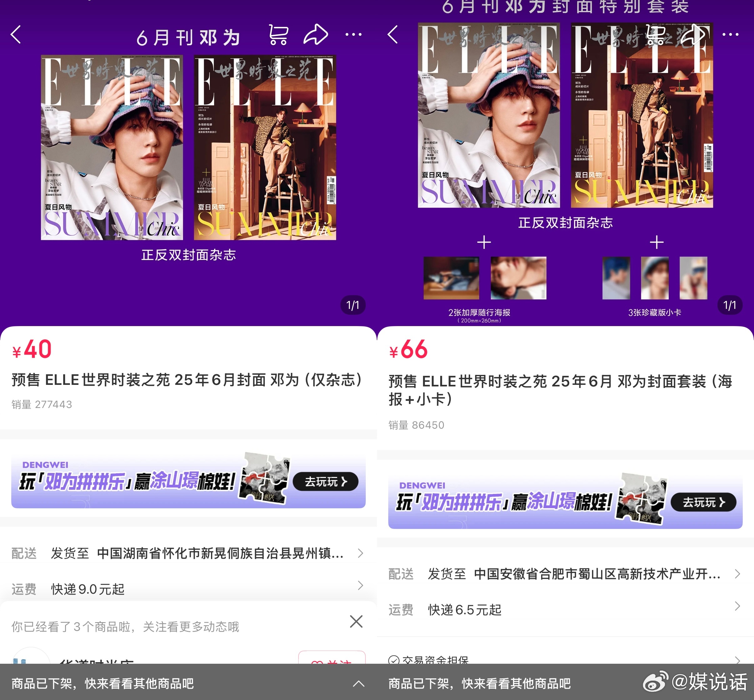Dismiss the 你已经看了3个商品啦 notice

(356, 621)
